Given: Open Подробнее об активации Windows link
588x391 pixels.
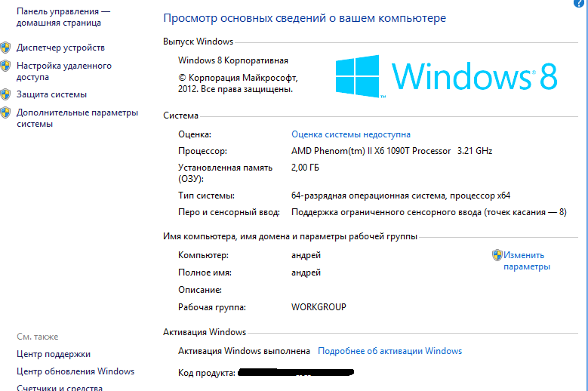Looking at the screenshot, I should click(389, 351).
